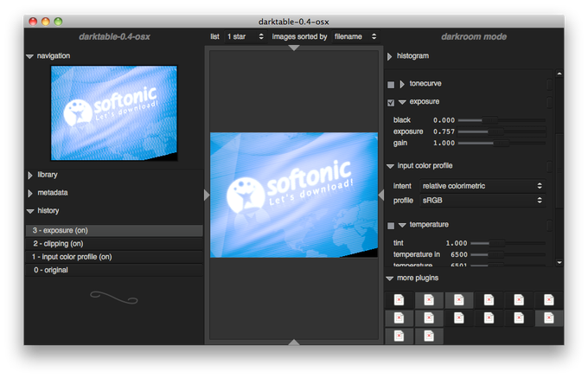Click second plugin icon in top row of more plugins

(429, 299)
